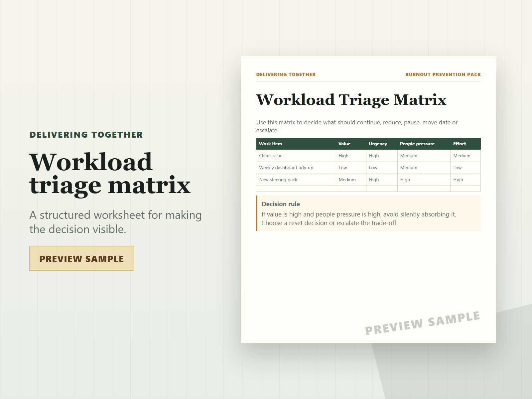532x399 pixels.
Task: Click New steering pack People pressure 'High'
Action: point(424,180)
